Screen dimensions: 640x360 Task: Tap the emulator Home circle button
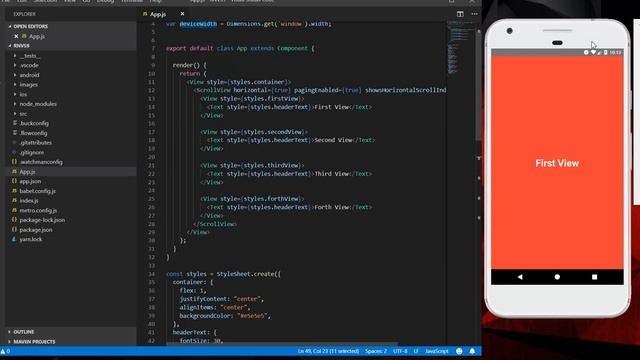557,277
